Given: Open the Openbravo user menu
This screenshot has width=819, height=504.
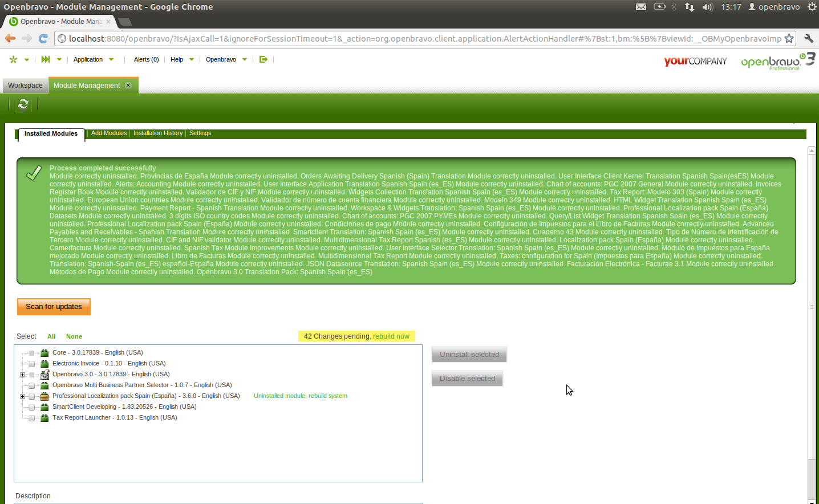Looking at the screenshot, I should [x=221, y=59].
